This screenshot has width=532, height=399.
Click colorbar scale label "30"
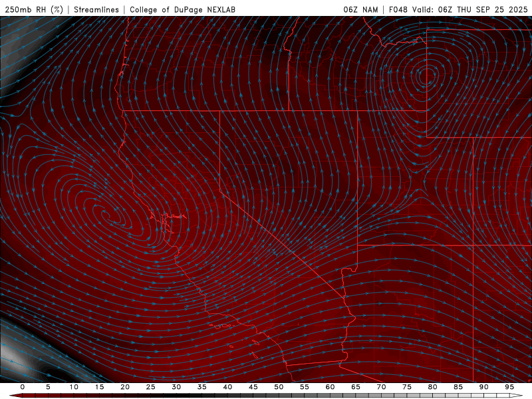pos(176,387)
